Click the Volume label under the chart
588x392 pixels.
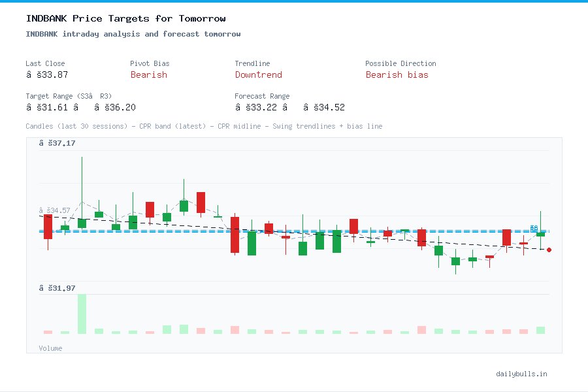point(50,348)
